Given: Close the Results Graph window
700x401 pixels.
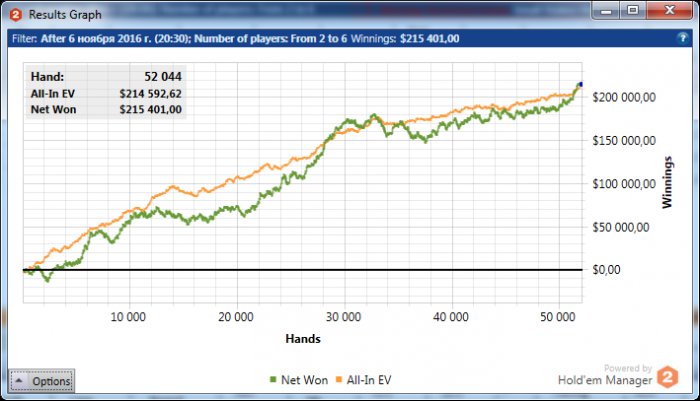Looking at the screenshot, I should click(x=669, y=11).
